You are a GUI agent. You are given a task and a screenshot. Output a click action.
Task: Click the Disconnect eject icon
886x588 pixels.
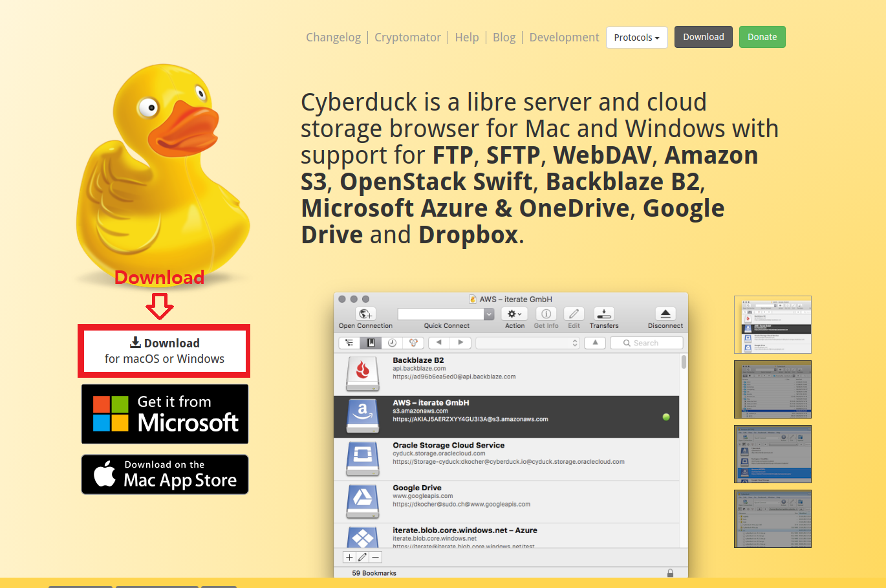click(665, 314)
